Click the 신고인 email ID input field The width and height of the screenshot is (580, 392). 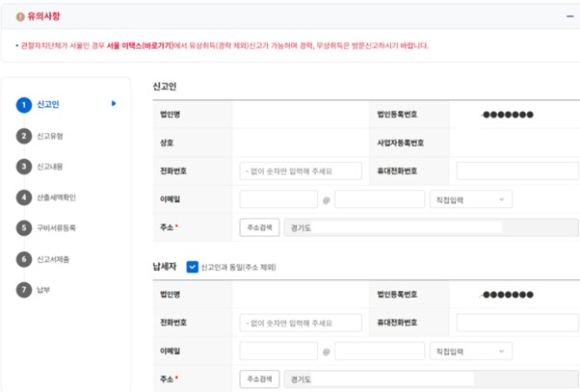tap(278, 199)
